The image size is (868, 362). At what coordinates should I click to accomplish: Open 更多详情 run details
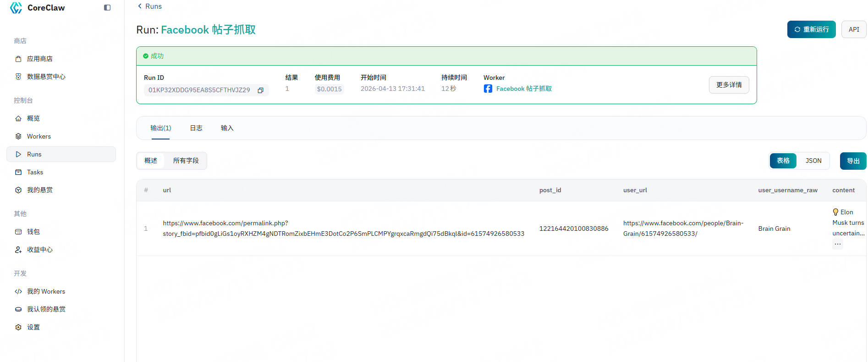(729, 85)
